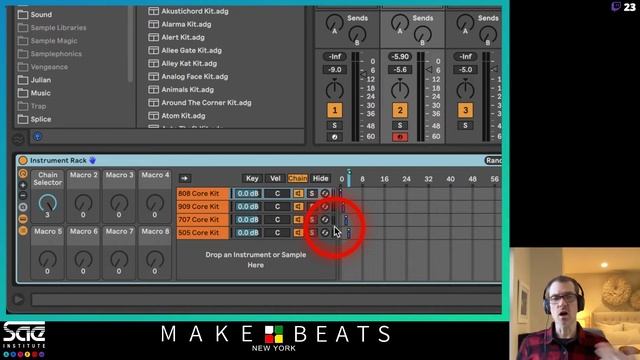Click the blue preview icon below browser
The height and width of the screenshot is (360, 640).
pos(37,137)
